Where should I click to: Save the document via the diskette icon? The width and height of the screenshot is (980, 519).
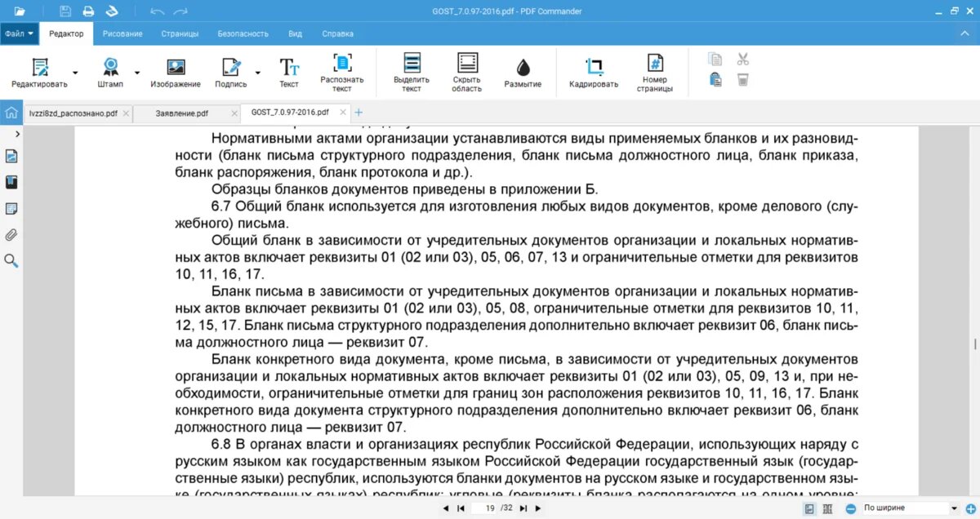[x=65, y=11]
